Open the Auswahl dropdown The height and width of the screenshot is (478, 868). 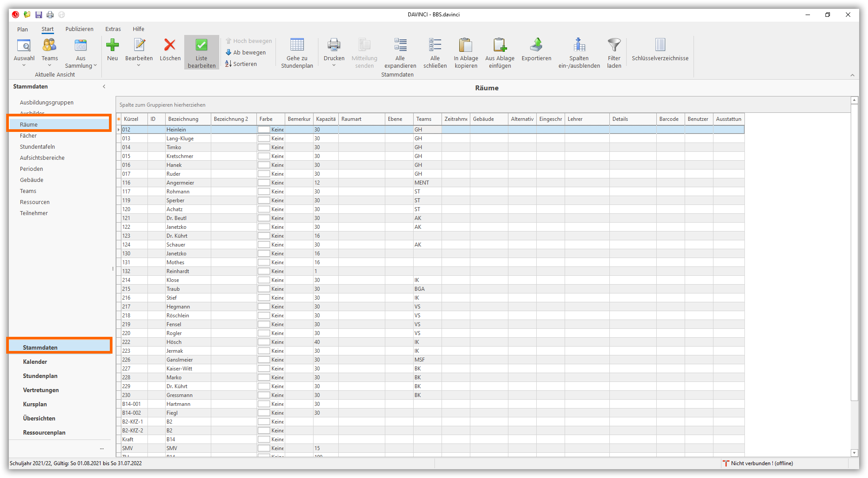click(24, 65)
